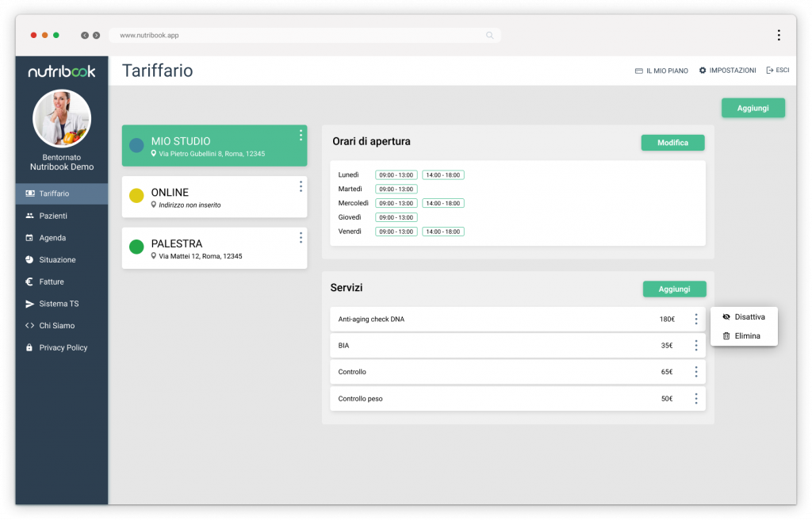Click the Privacy Policy padlock icon
The image size is (812, 521).
(x=29, y=348)
